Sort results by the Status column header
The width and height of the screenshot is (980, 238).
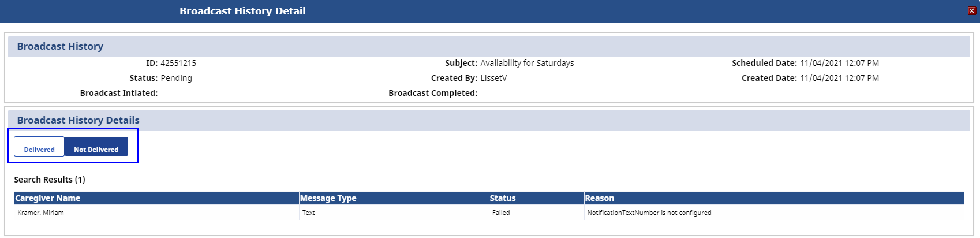503,198
